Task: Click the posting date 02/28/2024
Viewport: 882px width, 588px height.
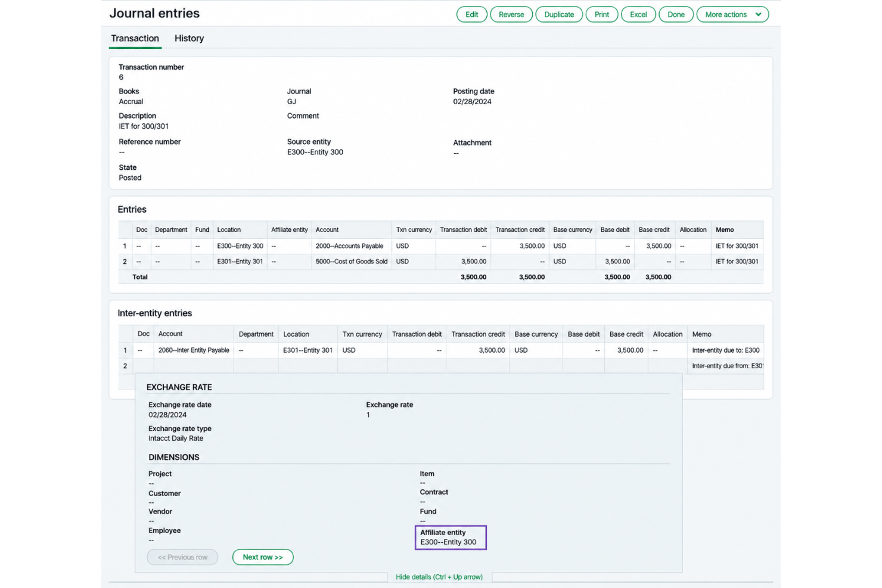Action: pyautogui.click(x=472, y=101)
